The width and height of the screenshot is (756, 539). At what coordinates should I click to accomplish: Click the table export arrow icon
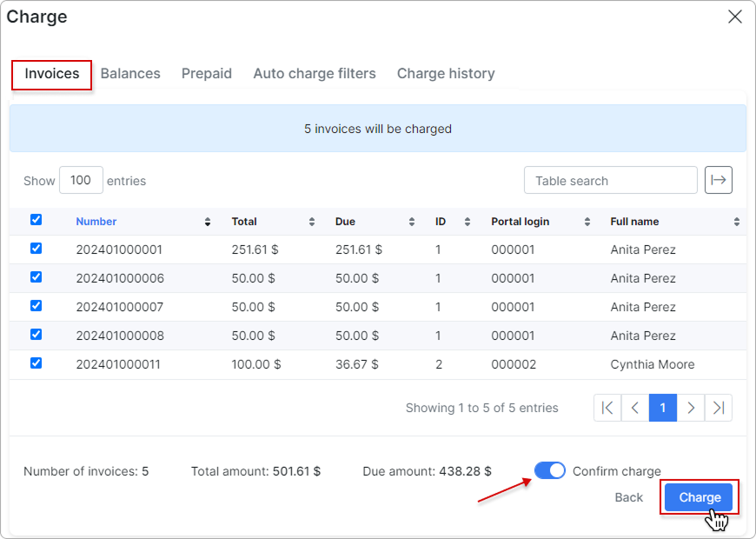(718, 180)
